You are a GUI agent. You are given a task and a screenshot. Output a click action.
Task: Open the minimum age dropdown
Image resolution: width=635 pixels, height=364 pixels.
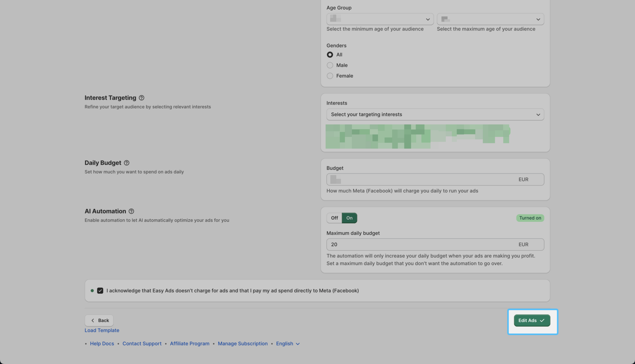[x=379, y=19]
